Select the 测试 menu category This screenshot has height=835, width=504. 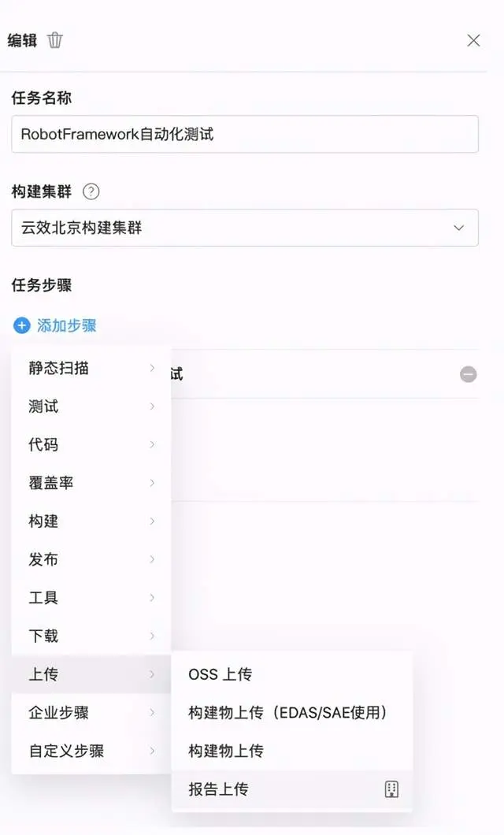click(x=91, y=406)
